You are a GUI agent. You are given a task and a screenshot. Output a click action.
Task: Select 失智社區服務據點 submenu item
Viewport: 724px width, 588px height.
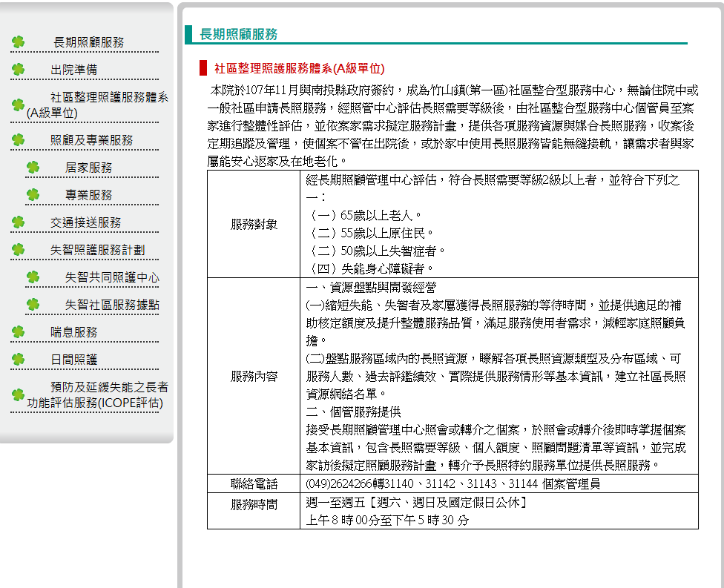[x=112, y=305]
